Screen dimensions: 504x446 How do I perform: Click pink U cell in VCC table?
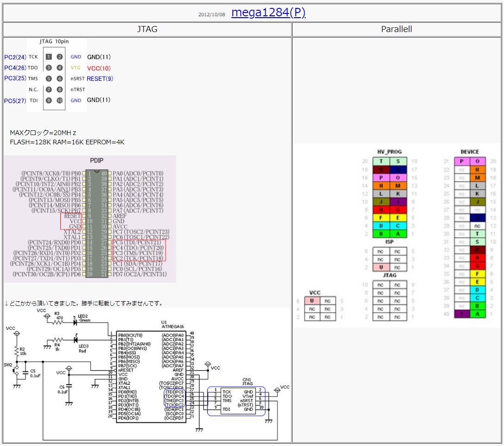pos(312,301)
